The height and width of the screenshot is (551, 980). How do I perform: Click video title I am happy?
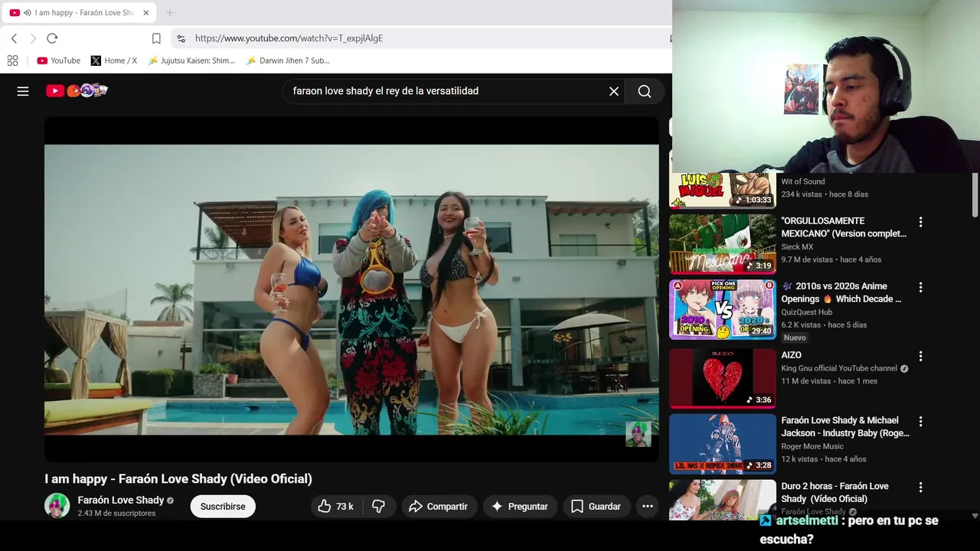pyautogui.click(x=178, y=479)
